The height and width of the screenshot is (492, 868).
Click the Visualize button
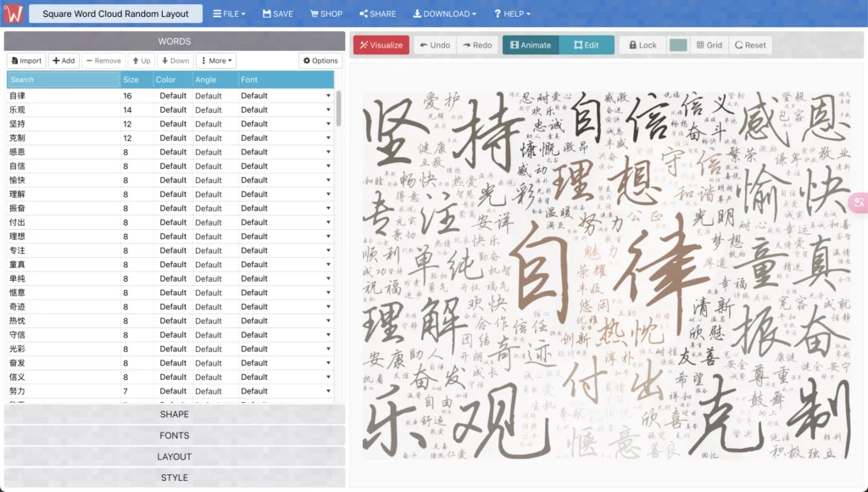pos(381,45)
